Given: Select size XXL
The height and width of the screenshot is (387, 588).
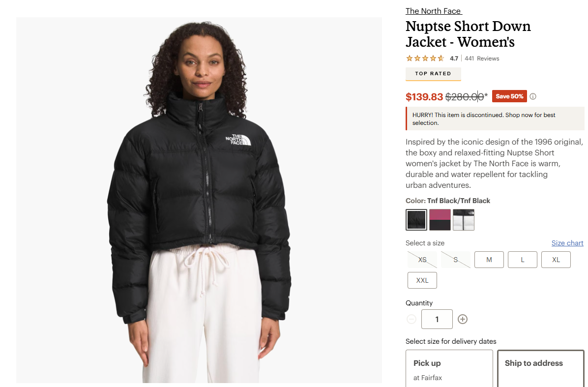Looking at the screenshot, I should click(422, 280).
